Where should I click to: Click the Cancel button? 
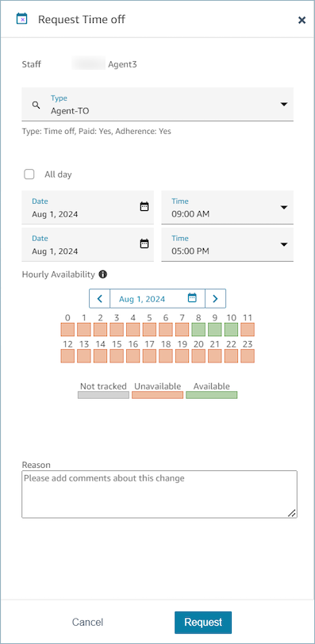tap(87, 623)
